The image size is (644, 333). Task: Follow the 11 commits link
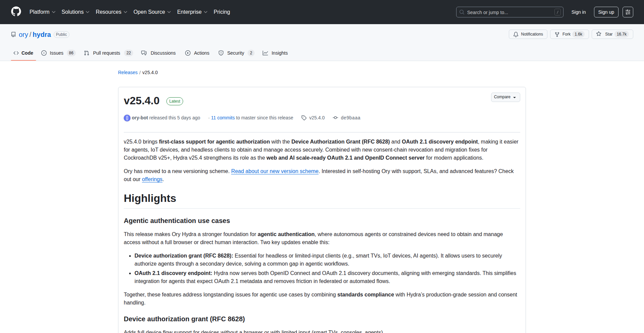[x=223, y=118]
